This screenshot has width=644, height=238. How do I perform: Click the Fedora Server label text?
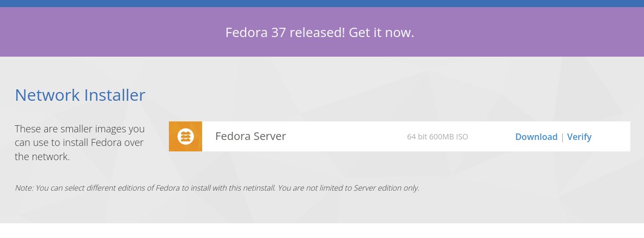click(251, 136)
